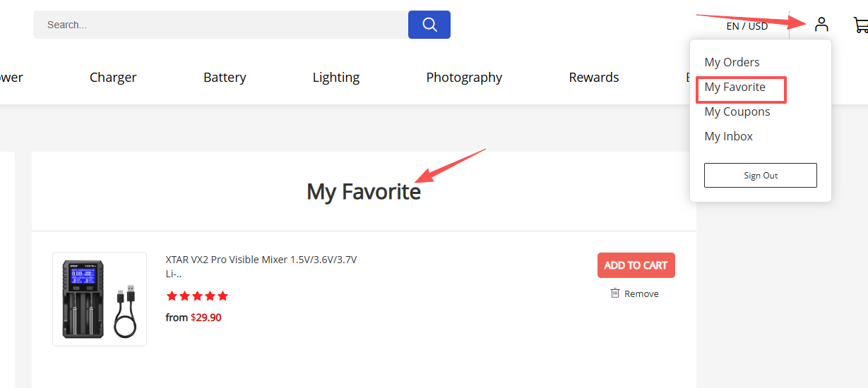
Task: Select My Orders in account menu
Action: (x=732, y=62)
